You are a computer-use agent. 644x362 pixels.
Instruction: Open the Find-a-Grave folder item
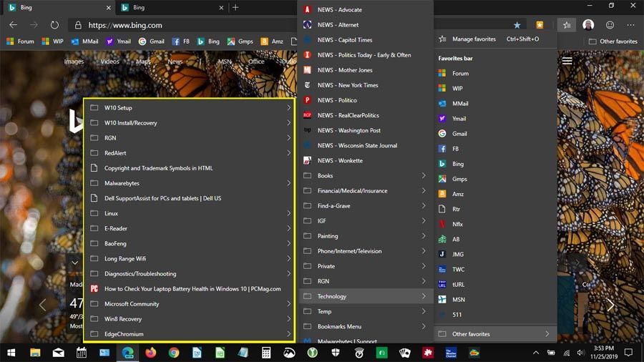point(366,206)
